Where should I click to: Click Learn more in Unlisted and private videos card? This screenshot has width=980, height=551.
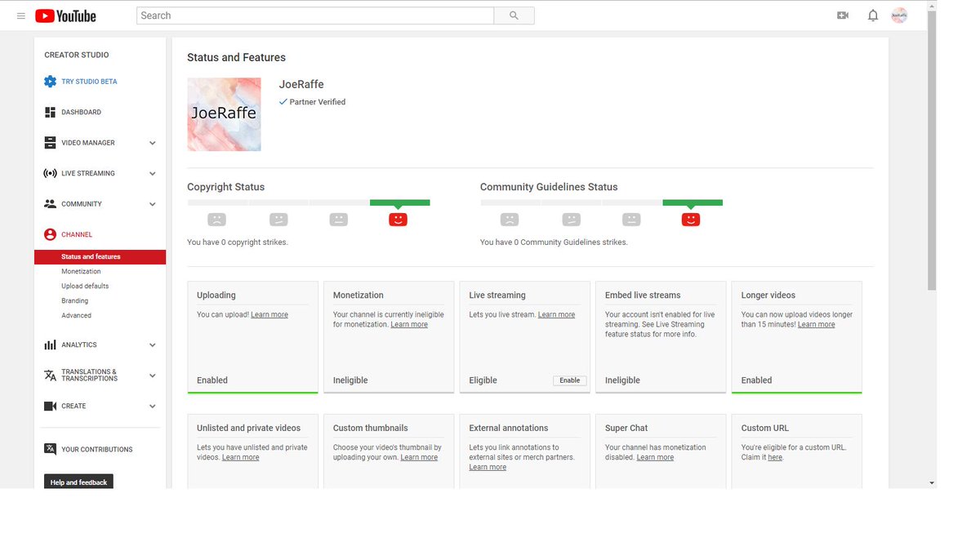coord(240,458)
